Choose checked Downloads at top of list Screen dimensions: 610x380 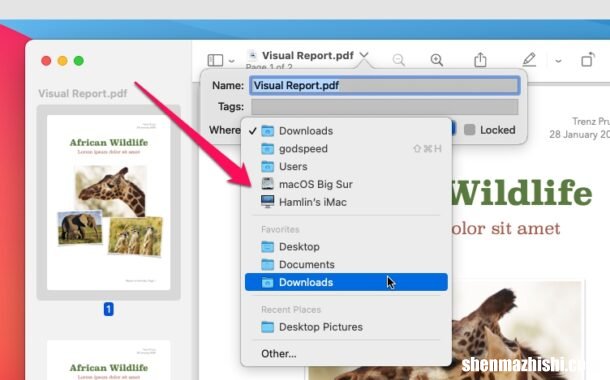click(346, 131)
